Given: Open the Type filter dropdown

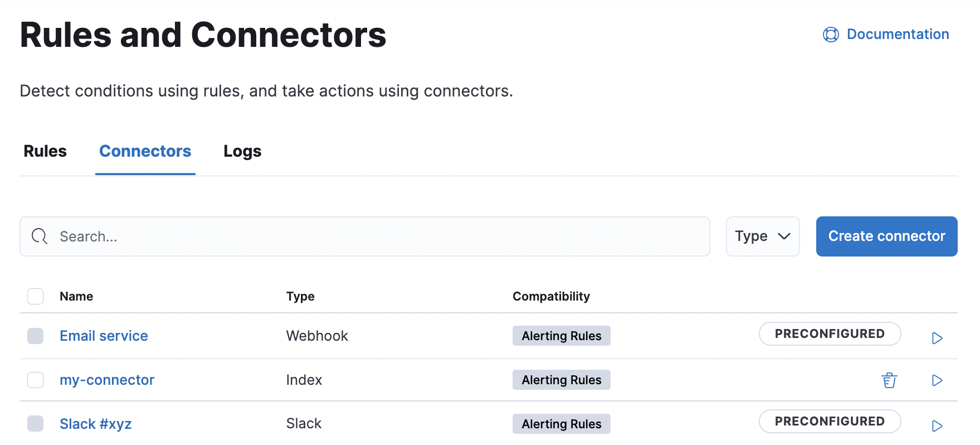Looking at the screenshot, I should click(763, 236).
